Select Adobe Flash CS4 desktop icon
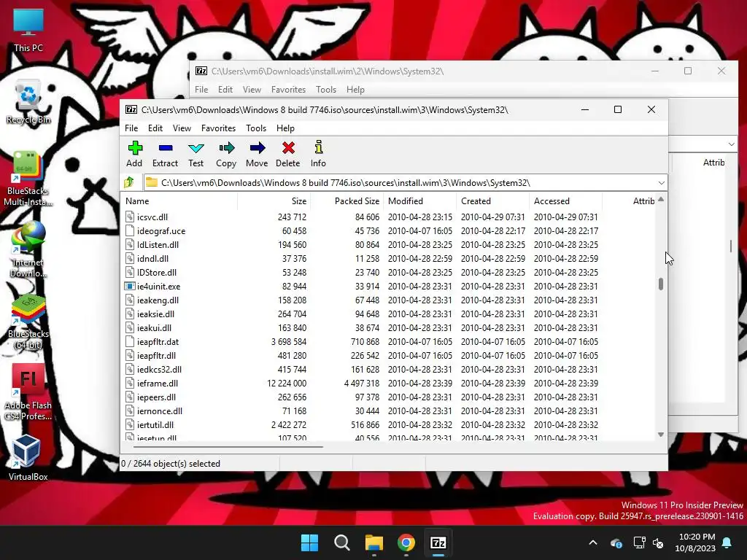Viewport: 747px width, 560px height. (28, 392)
